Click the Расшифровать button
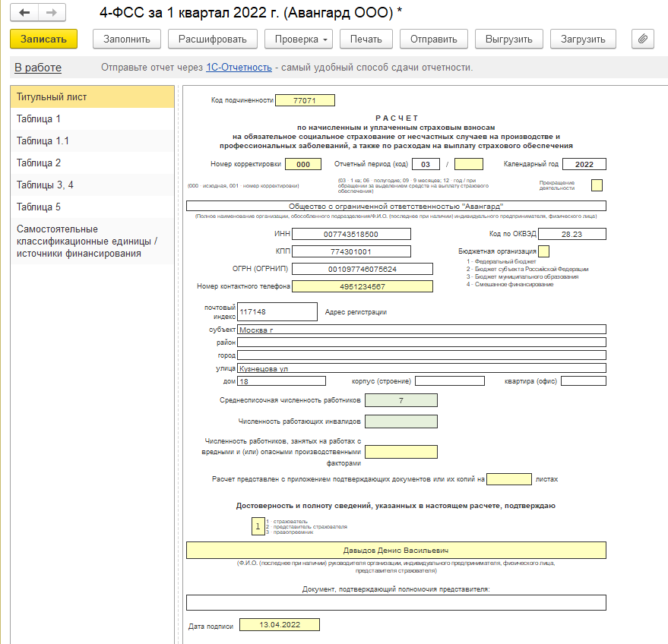Image resolution: width=668 pixels, height=644 pixels. click(x=213, y=39)
